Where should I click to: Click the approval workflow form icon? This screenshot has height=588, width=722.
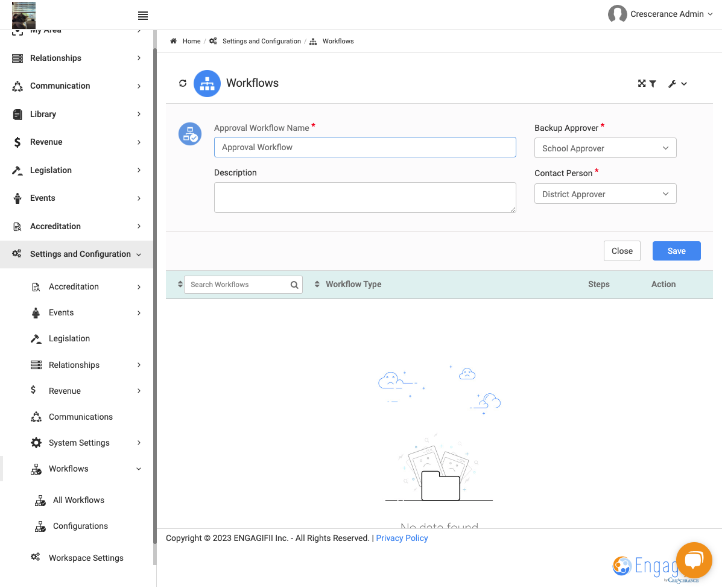pos(190,134)
